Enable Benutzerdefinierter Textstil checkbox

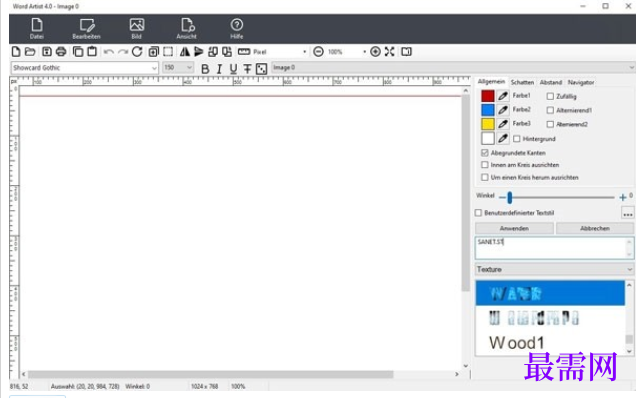[478, 213]
